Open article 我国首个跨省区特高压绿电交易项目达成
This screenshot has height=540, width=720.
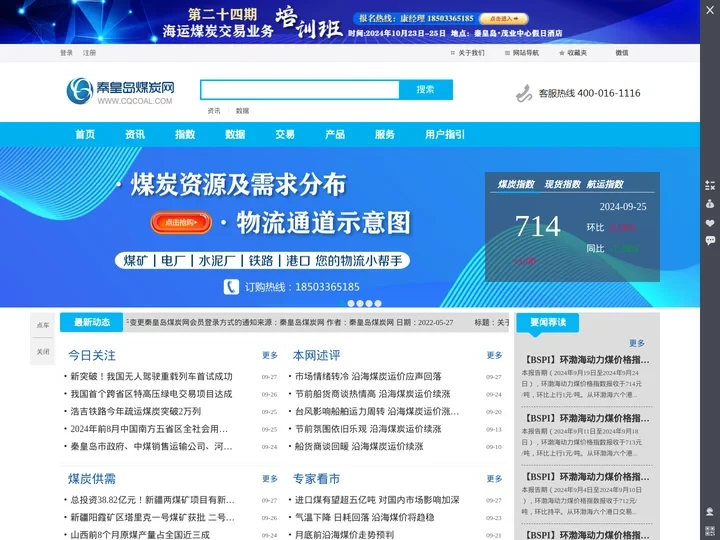click(152, 394)
